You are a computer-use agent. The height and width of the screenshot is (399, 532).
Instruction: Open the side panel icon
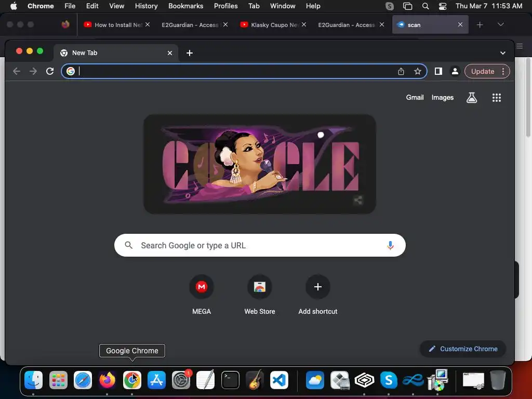pyautogui.click(x=438, y=71)
